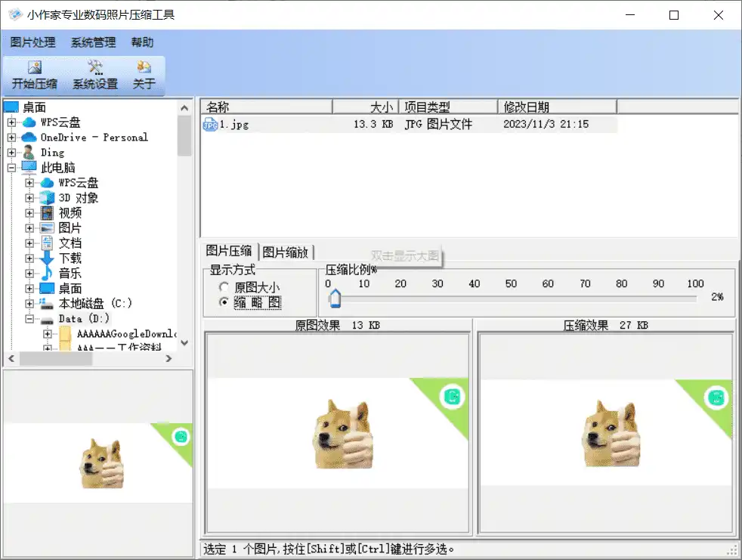Open the 帮助 menu
742x560 pixels.
point(143,42)
